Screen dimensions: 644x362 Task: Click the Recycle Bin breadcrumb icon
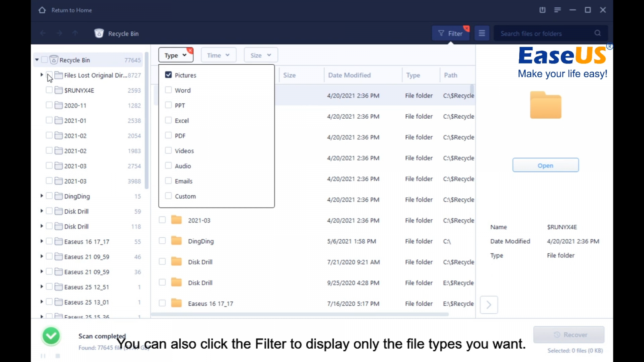point(99,33)
